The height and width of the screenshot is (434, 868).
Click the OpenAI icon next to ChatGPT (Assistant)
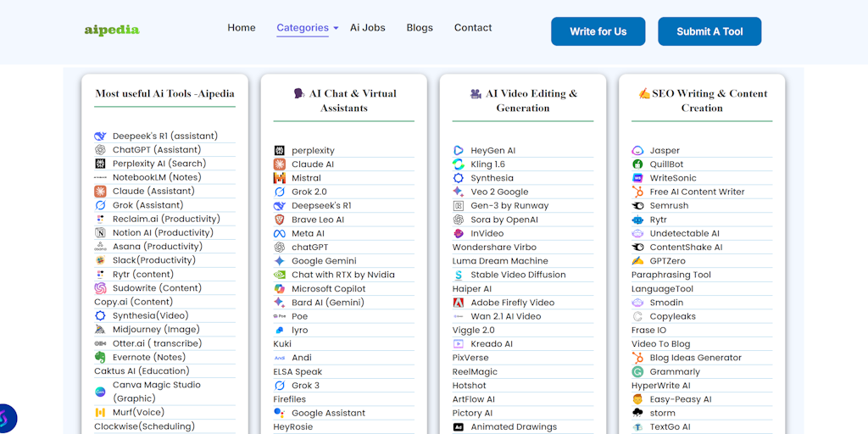point(100,150)
